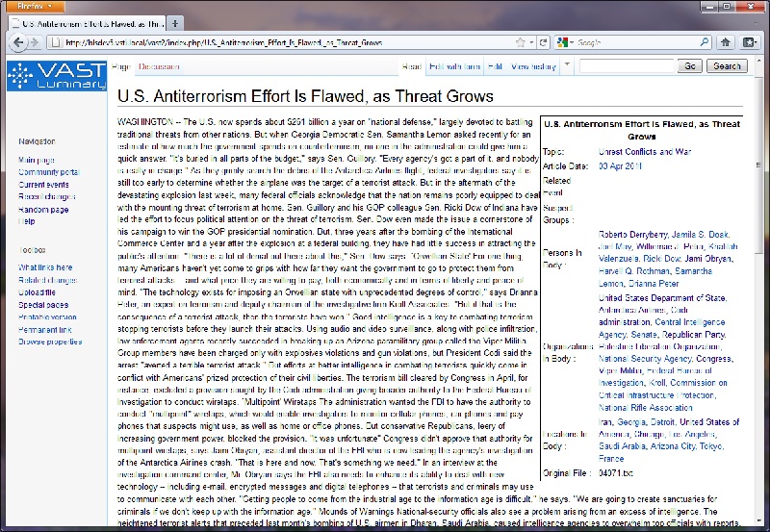Switch to the Discussion tab
The height and width of the screenshot is (532, 770).
click(x=157, y=66)
